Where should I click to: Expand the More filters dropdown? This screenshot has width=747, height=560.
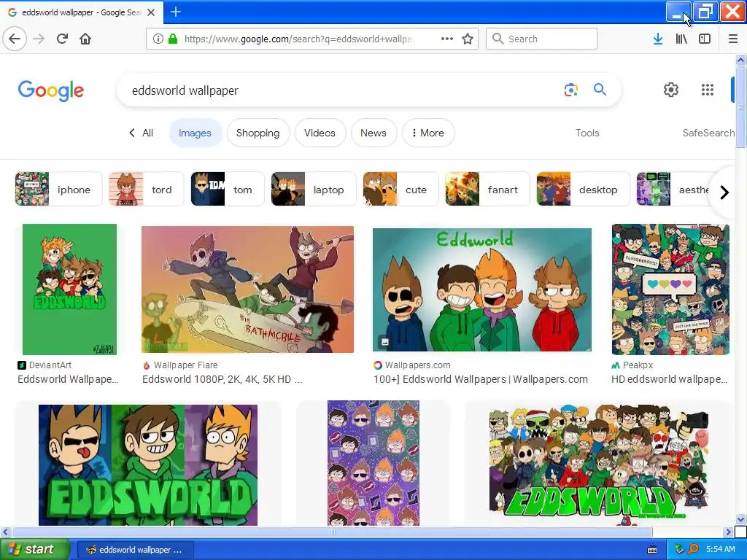427,133
